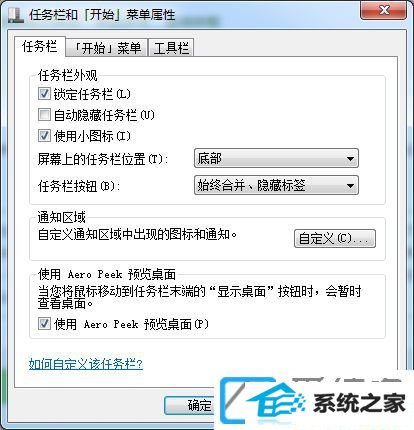
Task: Click the 使用小图标(I) label text
Action: point(92,136)
